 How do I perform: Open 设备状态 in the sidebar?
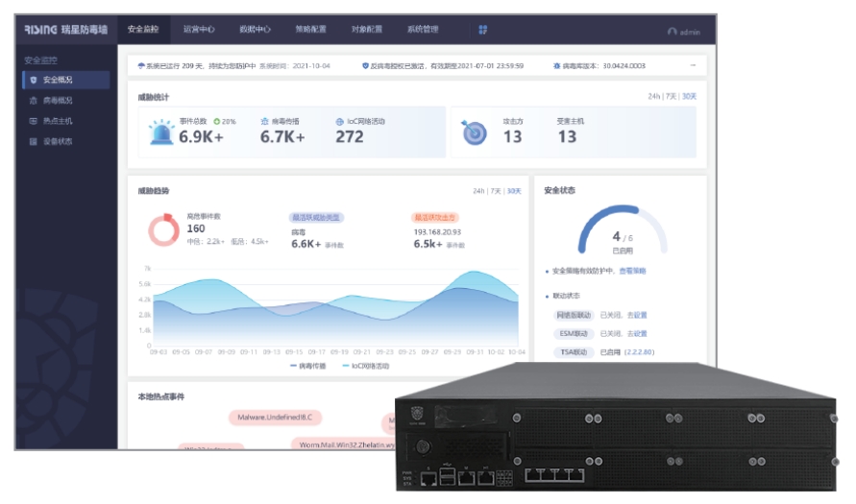pos(58,142)
